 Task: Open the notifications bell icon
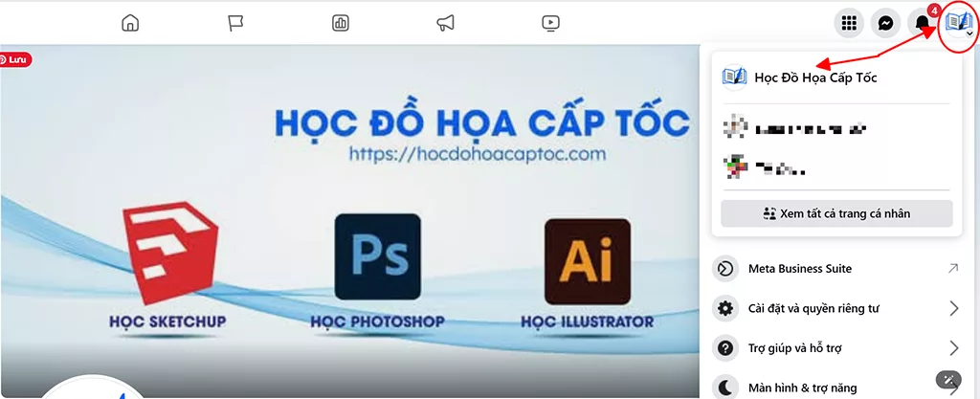922,24
